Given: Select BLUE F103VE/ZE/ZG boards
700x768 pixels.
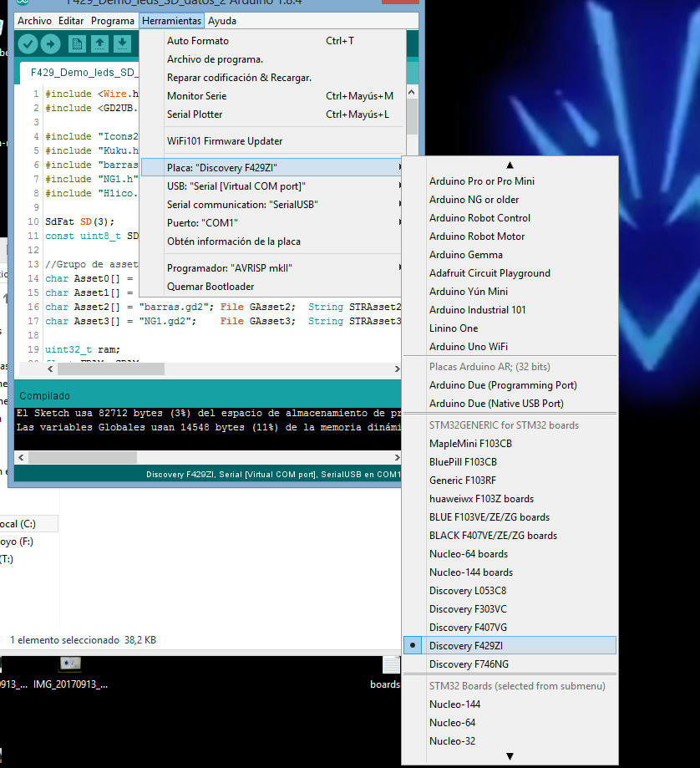Looking at the screenshot, I should pyautogui.click(x=510, y=516).
